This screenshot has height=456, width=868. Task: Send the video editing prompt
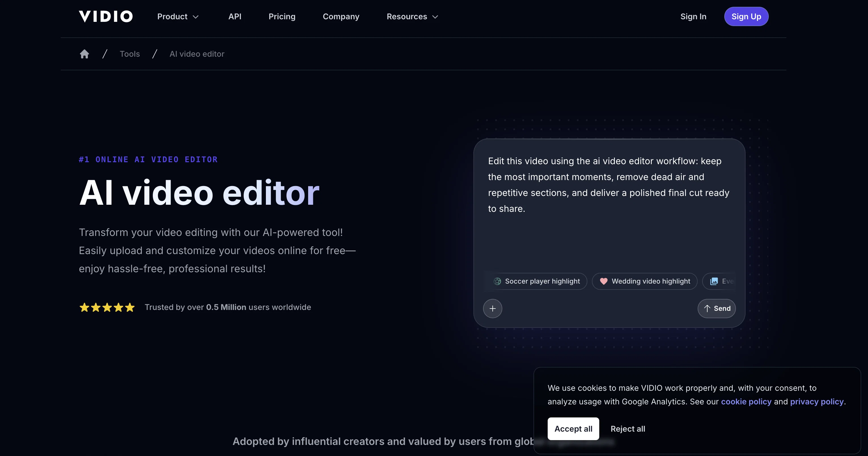(x=716, y=308)
